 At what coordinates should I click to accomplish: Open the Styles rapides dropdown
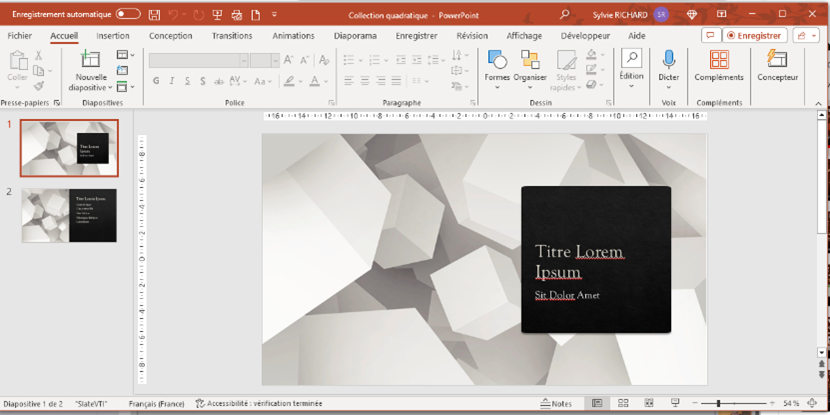click(x=566, y=68)
